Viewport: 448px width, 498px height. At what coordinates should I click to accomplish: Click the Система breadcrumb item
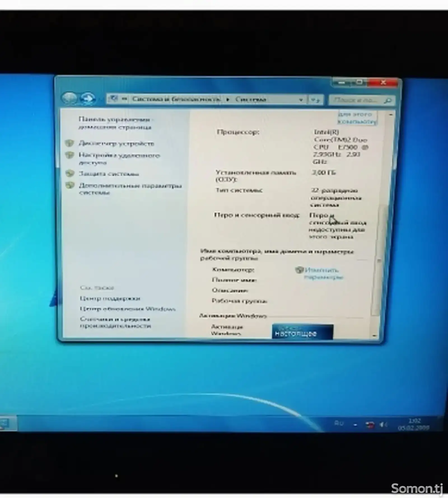coord(250,99)
